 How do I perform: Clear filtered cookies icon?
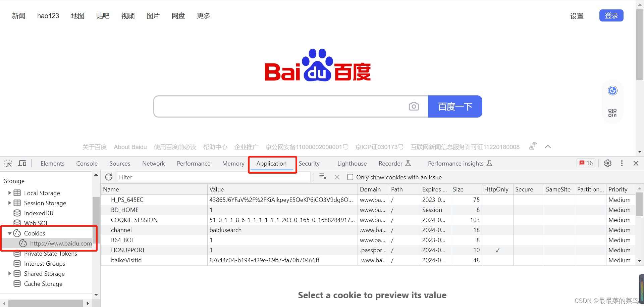323,177
